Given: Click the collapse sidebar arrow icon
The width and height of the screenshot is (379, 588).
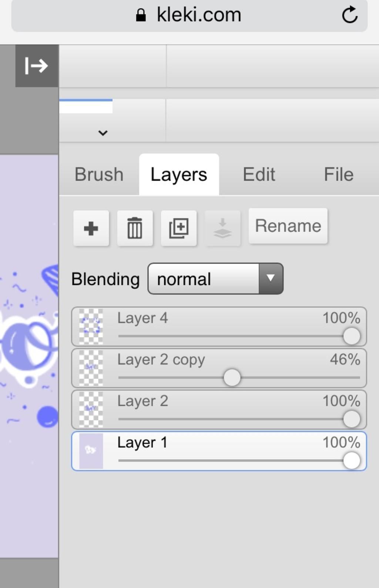Looking at the screenshot, I should [x=36, y=66].
